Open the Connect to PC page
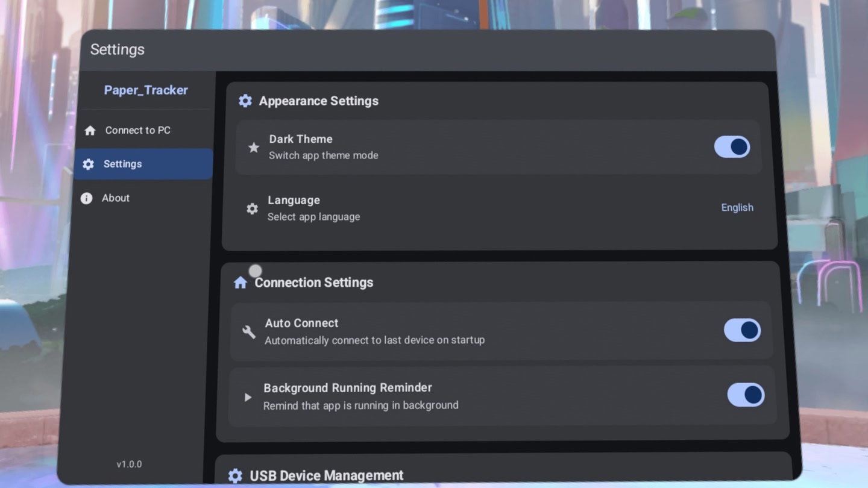This screenshot has width=868, height=488. coord(137,130)
